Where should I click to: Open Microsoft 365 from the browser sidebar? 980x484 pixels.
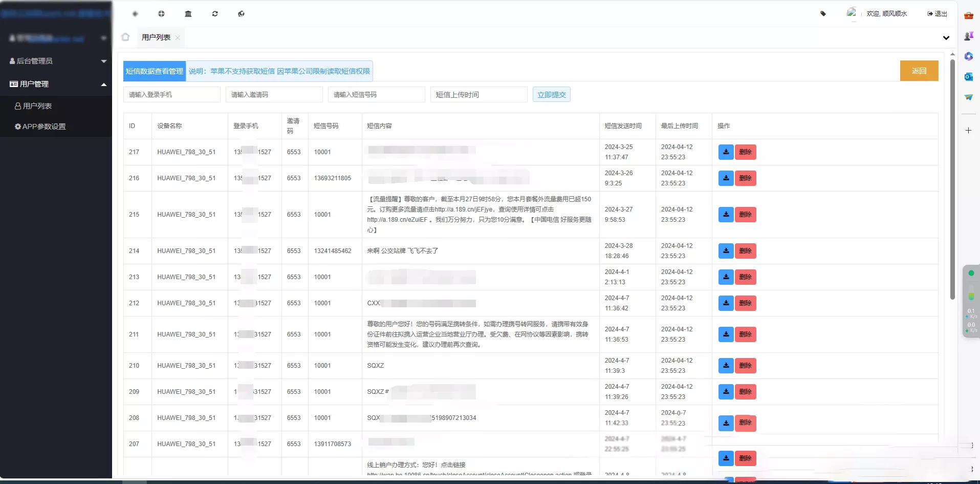click(969, 56)
